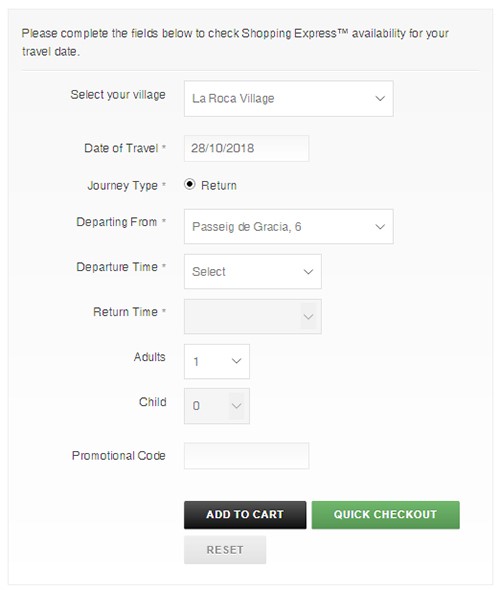Open the Child quantity dropdown
This screenshot has width=500, height=590.
tap(217, 406)
